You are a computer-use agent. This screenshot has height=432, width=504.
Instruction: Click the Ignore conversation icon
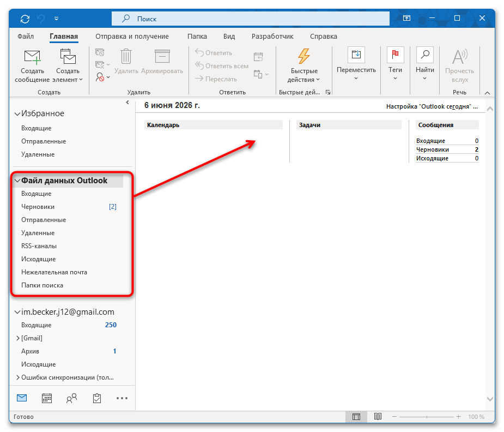click(100, 52)
